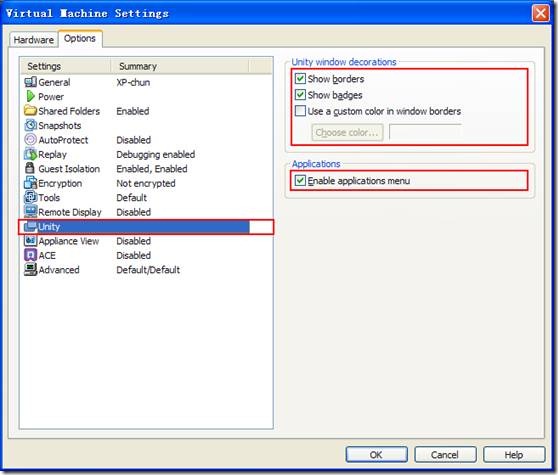Select the Replay icon
Image resolution: width=558 pixels, height=475 pixels.
[30, 154]
